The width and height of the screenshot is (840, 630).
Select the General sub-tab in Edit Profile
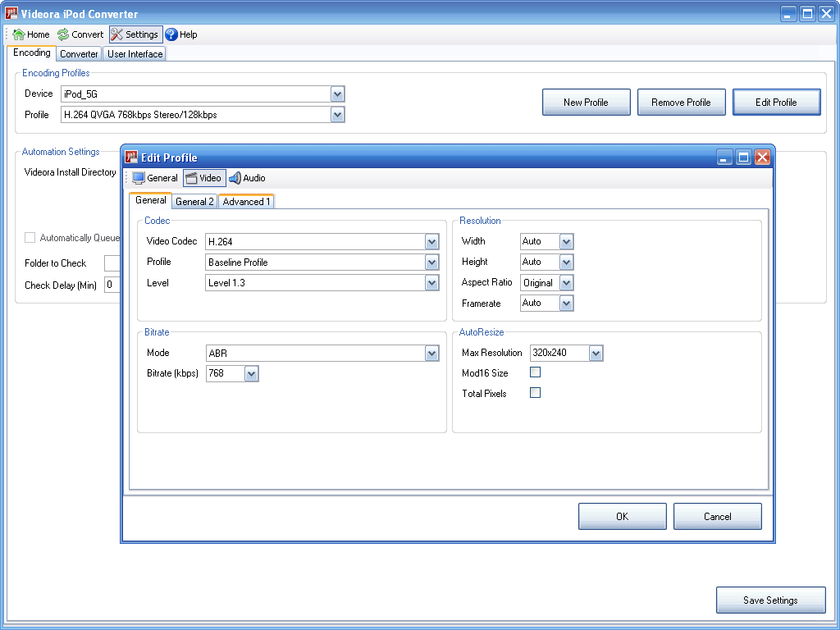click(151, 200)
